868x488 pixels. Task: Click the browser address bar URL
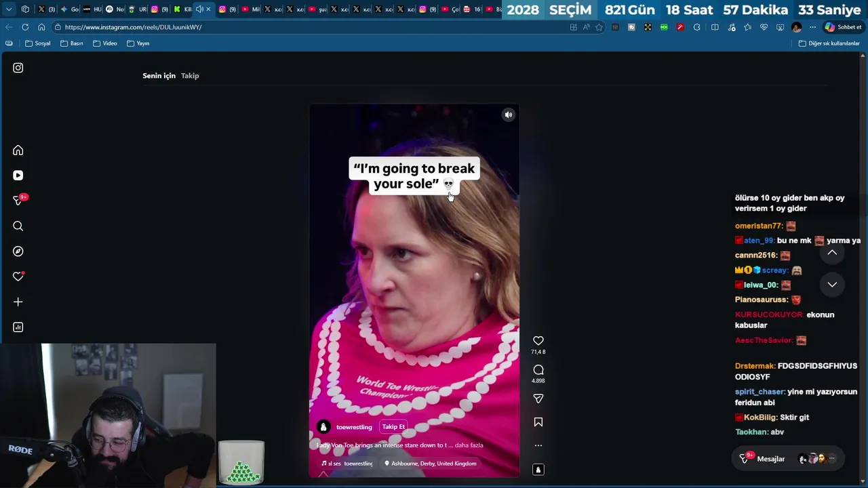click(x=133, y=27)
